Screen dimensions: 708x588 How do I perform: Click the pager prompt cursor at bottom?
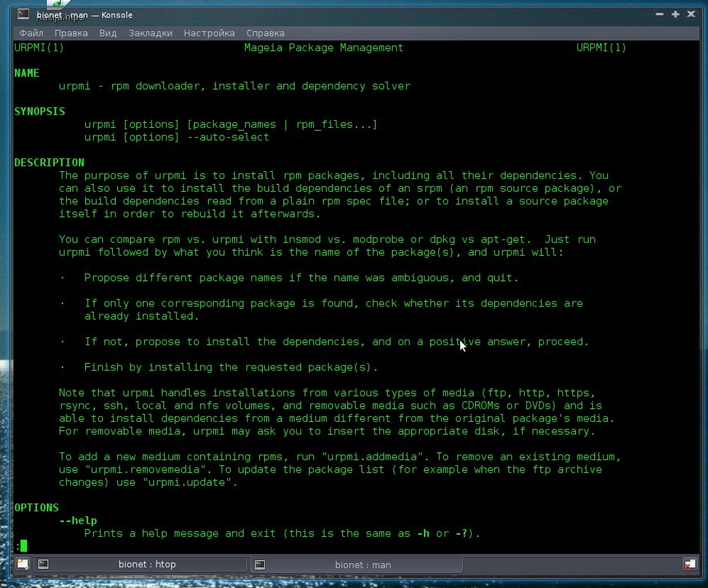[23, 545]
